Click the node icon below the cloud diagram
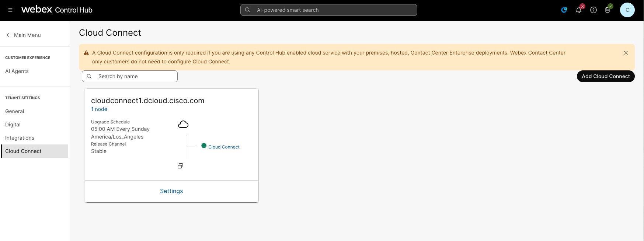The image size is (644, 241). (180, 166)
